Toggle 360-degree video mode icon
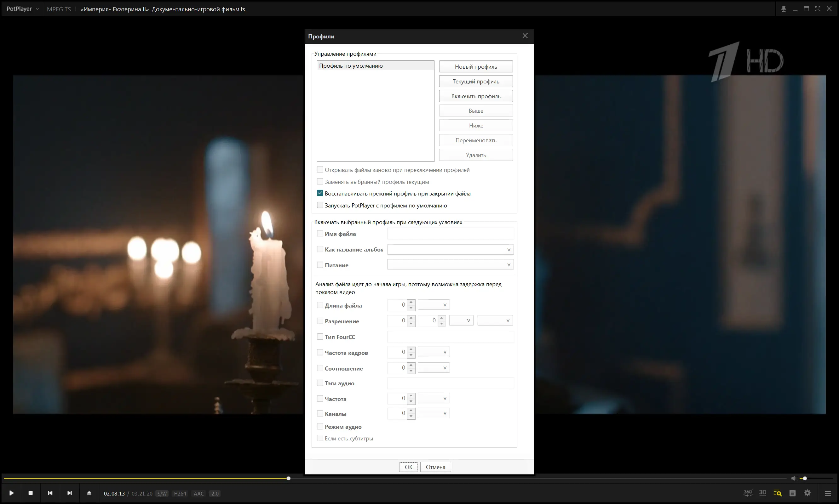Screen dimensions: 839x504 (x=748, y=492)
